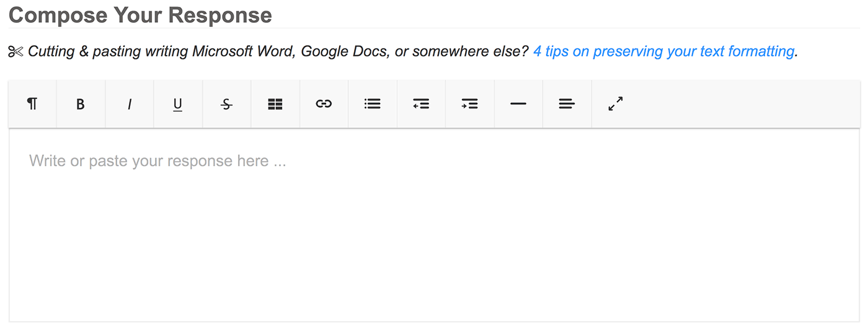Toggle strikethrough formatting
Screen dimensions: 868x331
point(226,104)
